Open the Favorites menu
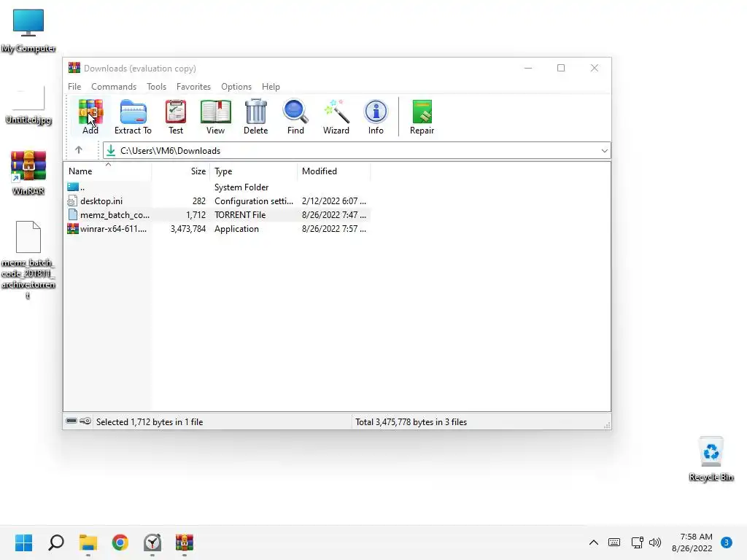The height and width of the screenshot is (560, 747). (193, 87)
